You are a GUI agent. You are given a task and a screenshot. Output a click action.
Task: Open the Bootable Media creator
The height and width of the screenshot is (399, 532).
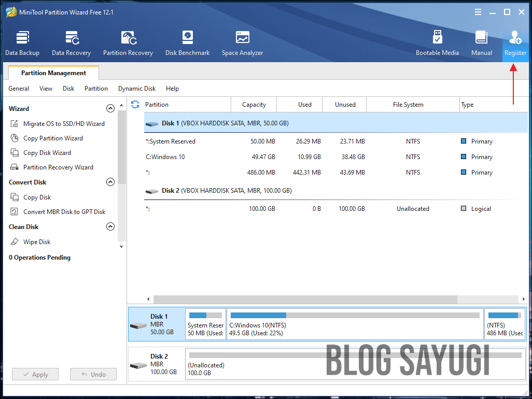pyautogui.click(x=438, y=42)
